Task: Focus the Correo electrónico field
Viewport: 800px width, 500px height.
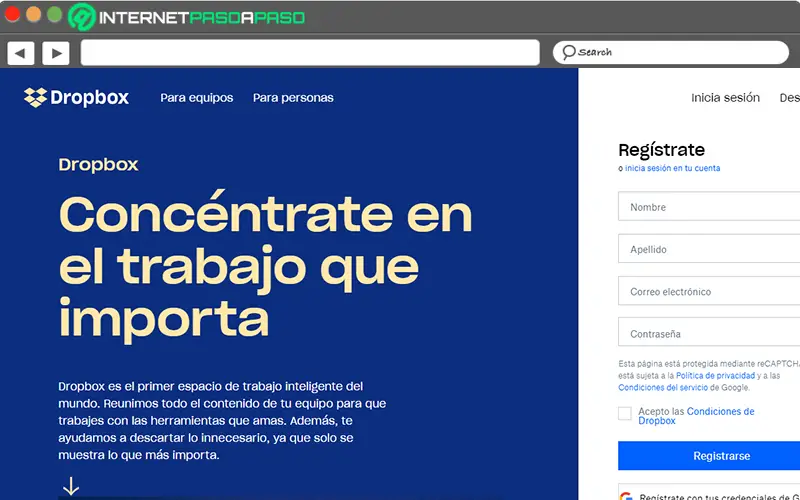Action: pyautogui.click(x=709, y=291)
